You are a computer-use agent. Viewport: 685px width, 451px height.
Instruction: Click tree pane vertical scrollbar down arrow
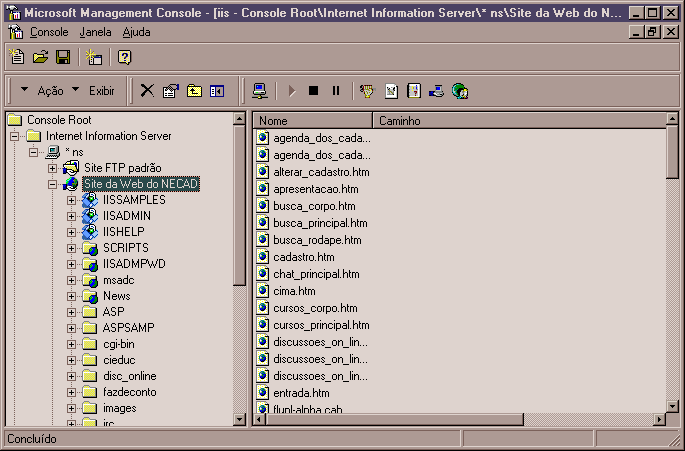[x=239, y=419]
